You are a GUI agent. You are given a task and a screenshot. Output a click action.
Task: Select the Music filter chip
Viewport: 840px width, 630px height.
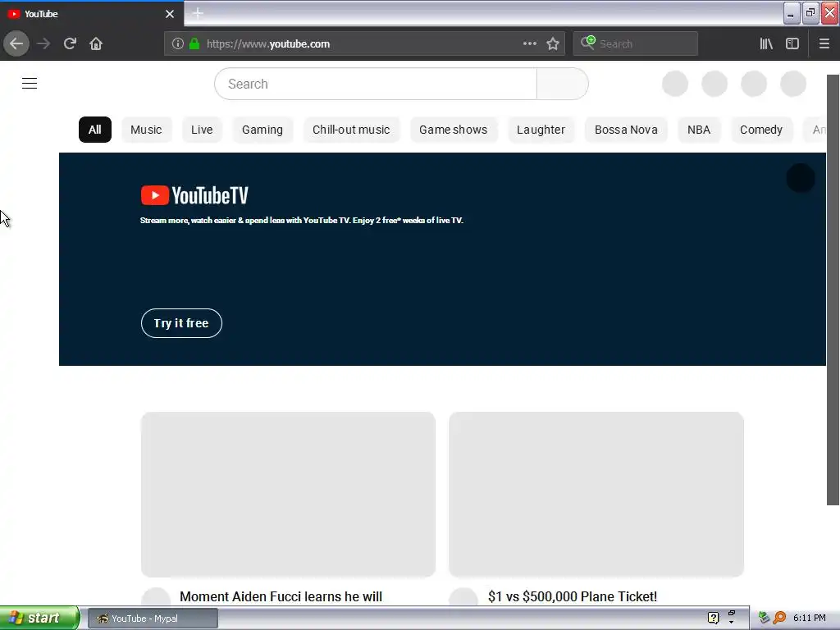[x=146, y=130]
